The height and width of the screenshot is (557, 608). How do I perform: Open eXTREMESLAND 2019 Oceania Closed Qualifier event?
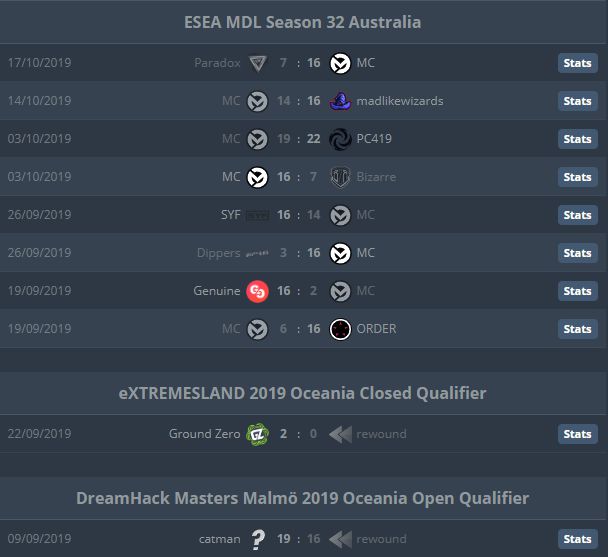pos(302,393)
